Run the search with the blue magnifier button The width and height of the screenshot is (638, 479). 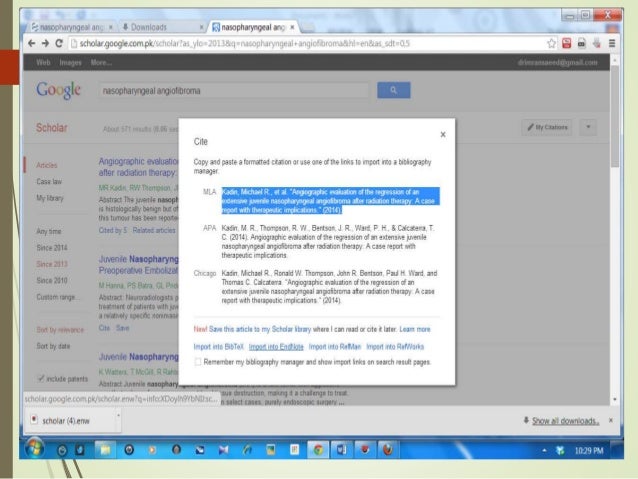tap(393, 90)
